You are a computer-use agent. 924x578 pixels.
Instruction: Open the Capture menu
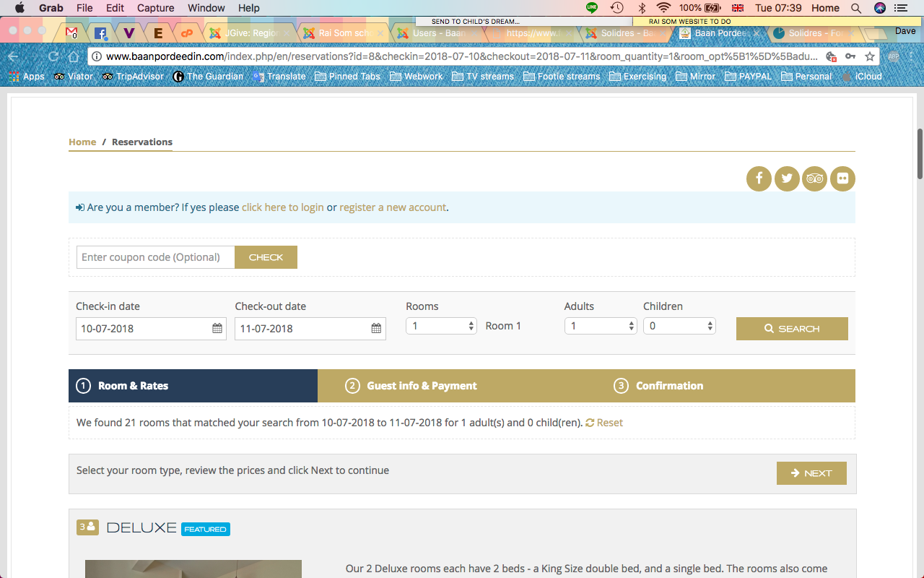[x=155, y=8]
